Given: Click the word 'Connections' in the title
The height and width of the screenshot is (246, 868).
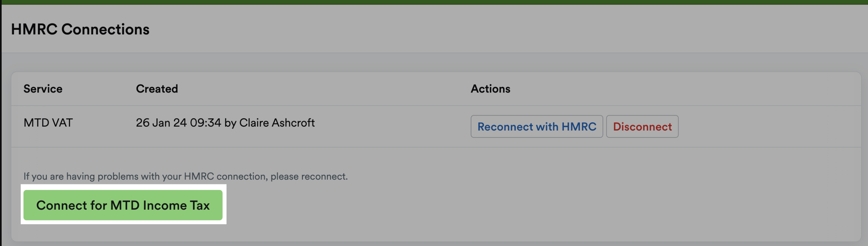Looking at the screenshot, I should click(x=105, y=29).
